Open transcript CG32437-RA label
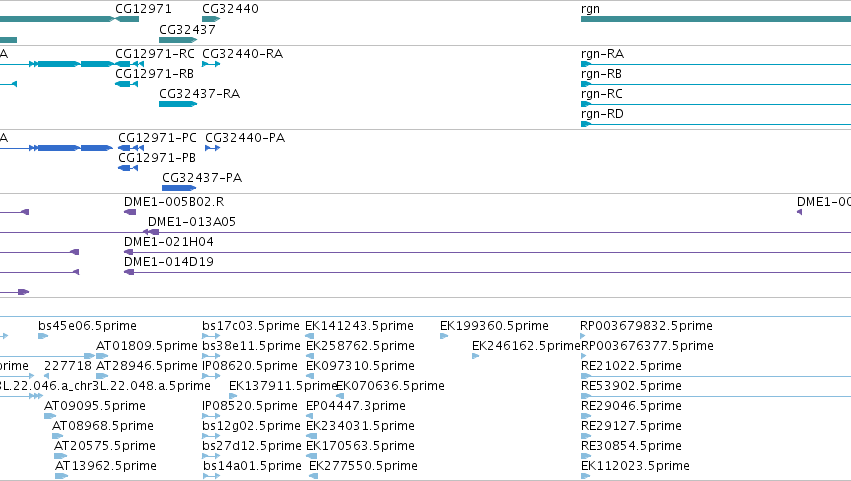851x481 pixels. point(199,94)
